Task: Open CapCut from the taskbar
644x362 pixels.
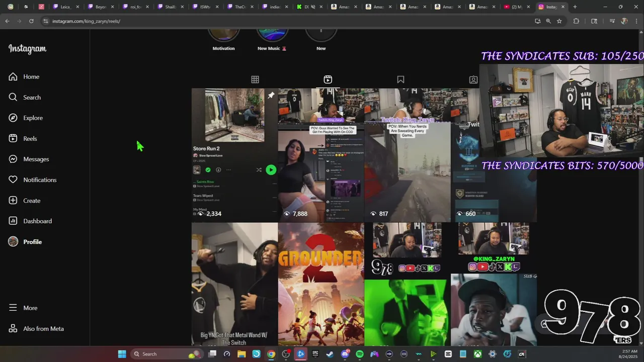Action: 448,354
